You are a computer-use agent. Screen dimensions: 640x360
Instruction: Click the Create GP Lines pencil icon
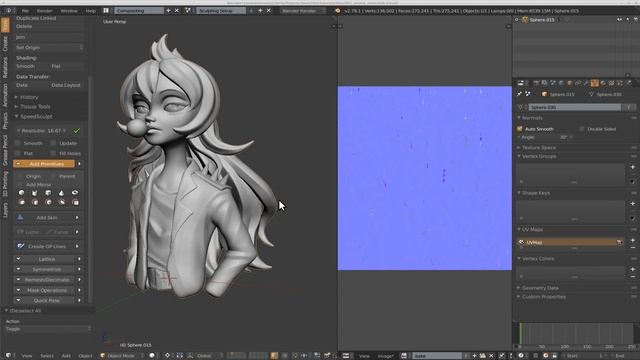pos(20,246)
